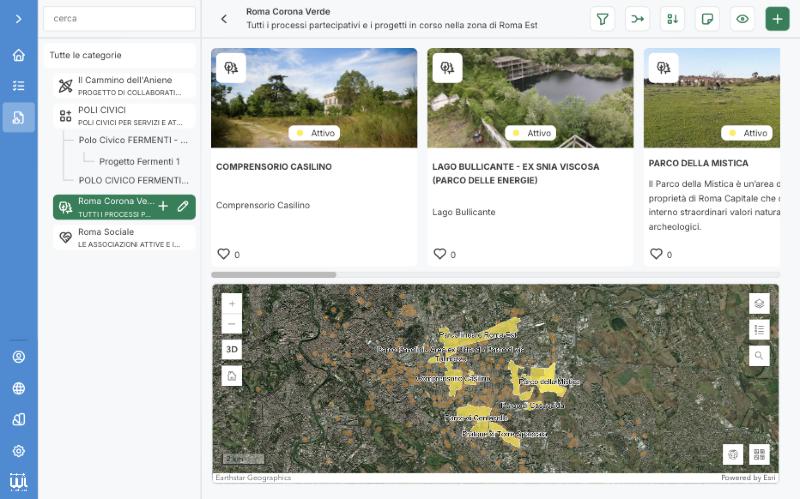Viewport: 800px width, 499px height.
Task: Open the Parco della Mistica card image
Action: (712, 98)
